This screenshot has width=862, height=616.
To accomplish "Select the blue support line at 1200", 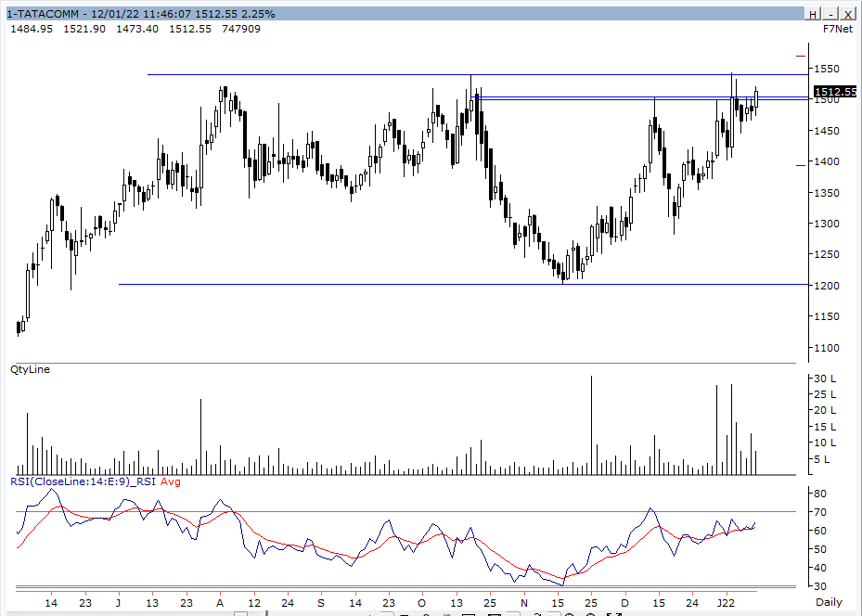I will point(463,284).
